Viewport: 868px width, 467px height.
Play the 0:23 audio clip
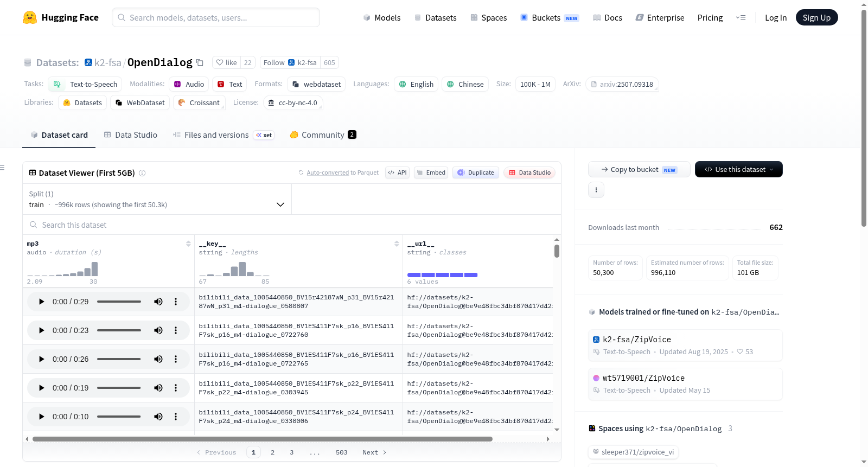point(41,330)
